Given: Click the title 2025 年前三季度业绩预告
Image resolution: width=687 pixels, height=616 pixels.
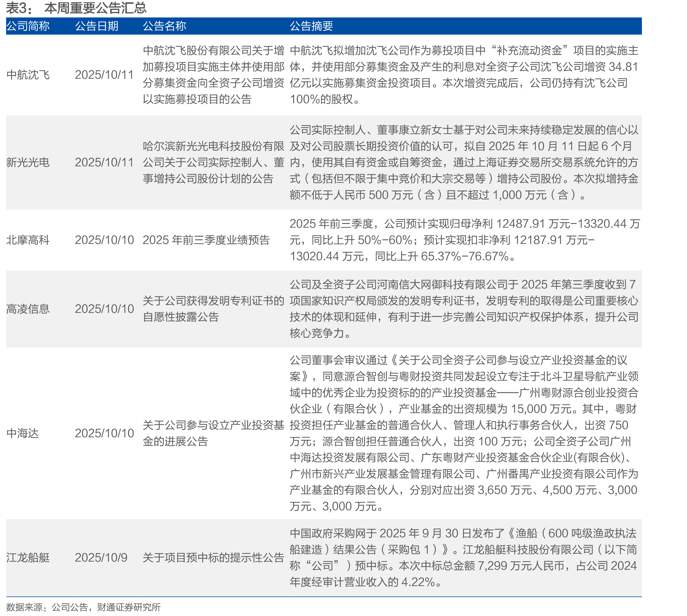Looking at the screenshot, I should 206,240.
